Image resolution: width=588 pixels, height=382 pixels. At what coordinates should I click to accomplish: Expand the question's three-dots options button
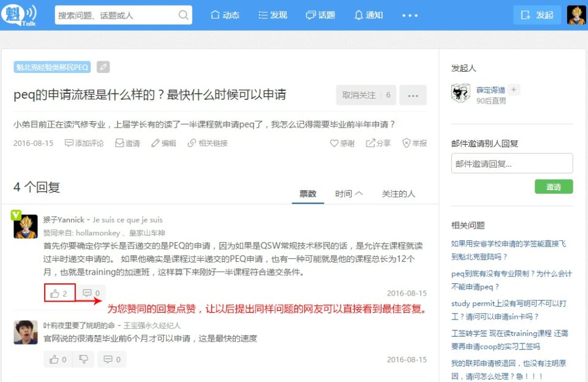click(413, 95)
